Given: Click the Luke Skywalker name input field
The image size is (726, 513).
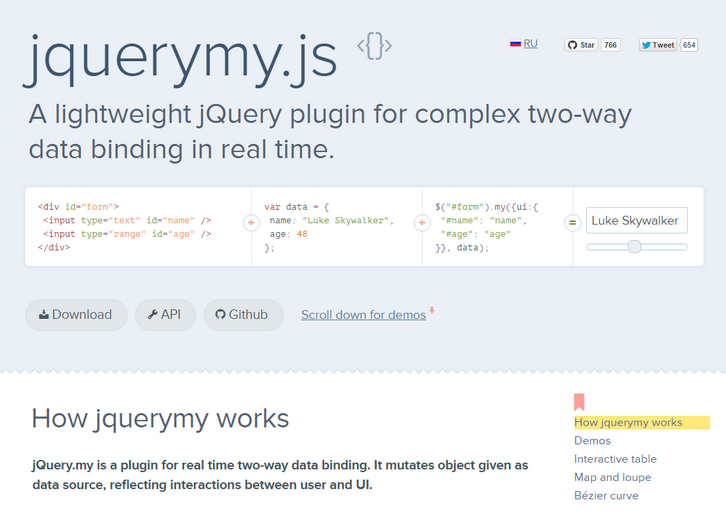Looking at the screenshot, I should 636,220.
